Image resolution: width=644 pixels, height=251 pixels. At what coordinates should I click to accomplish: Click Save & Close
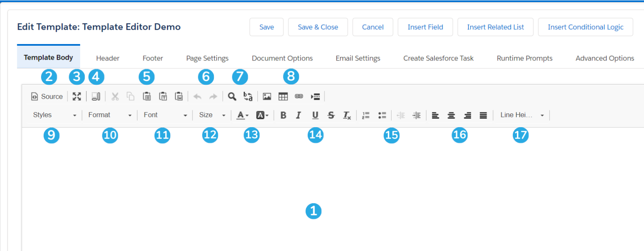coord(318,27)
